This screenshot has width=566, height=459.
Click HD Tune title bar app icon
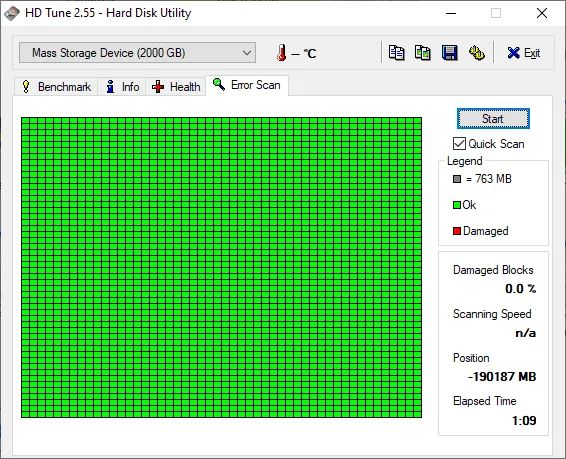point(12,13)
